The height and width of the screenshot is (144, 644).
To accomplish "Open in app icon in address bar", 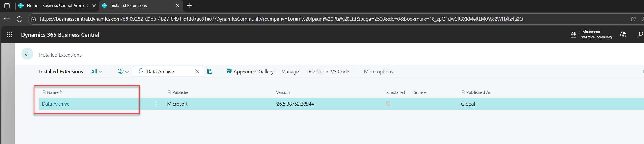I will click(633, 19).
